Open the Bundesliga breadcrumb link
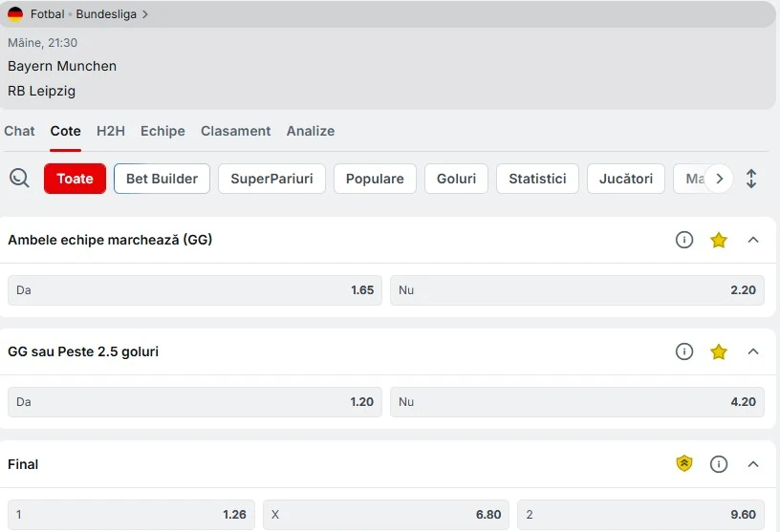This screenshot has height=532, width=780. click(106, 14)
